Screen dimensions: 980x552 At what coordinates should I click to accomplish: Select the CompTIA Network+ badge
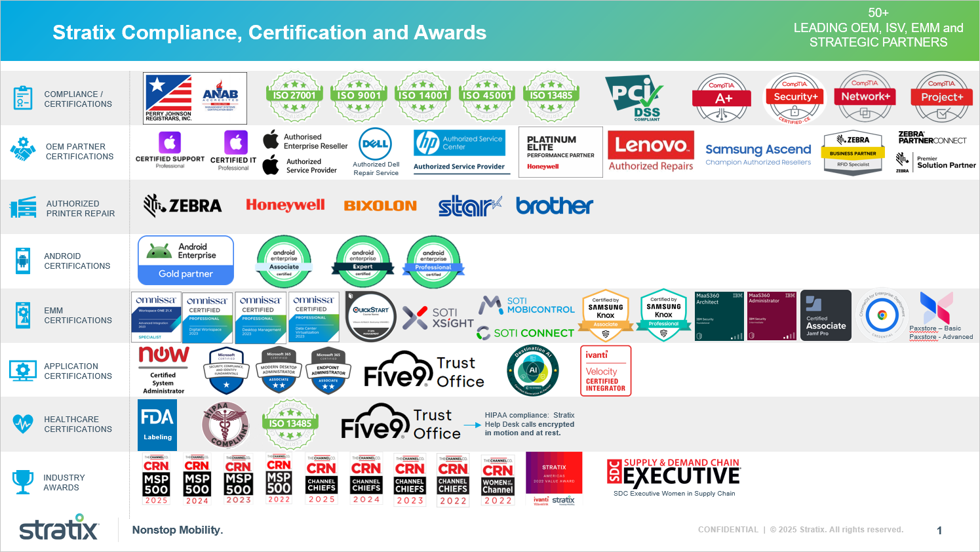865,97
